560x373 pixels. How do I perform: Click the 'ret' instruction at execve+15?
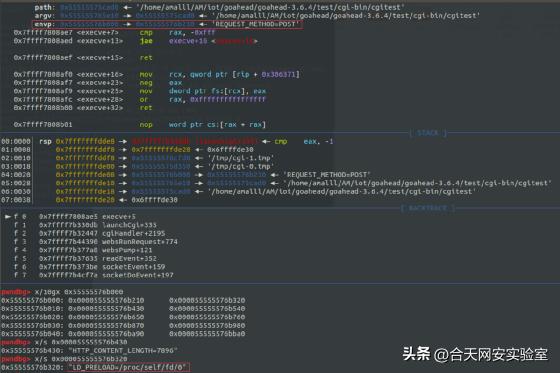click(x=146, y=58)
